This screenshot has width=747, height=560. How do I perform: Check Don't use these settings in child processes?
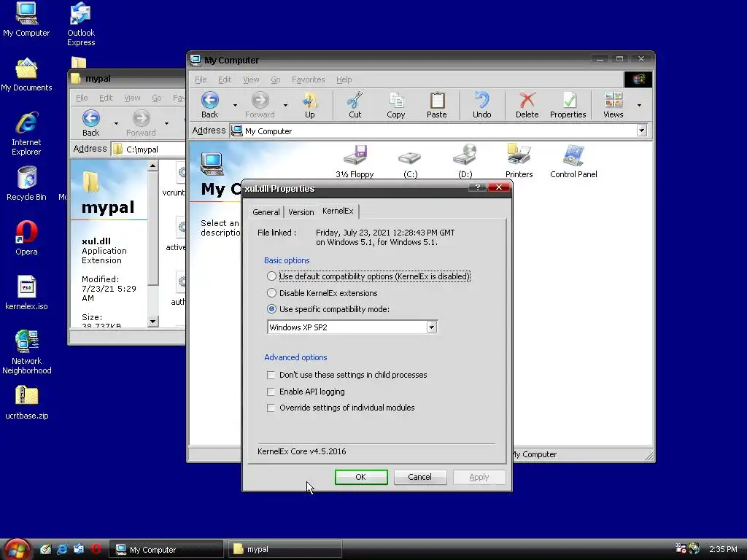pos(271,376)
